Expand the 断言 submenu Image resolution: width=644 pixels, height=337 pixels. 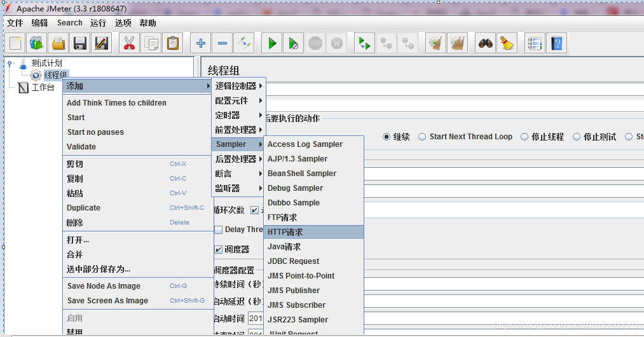238,174
